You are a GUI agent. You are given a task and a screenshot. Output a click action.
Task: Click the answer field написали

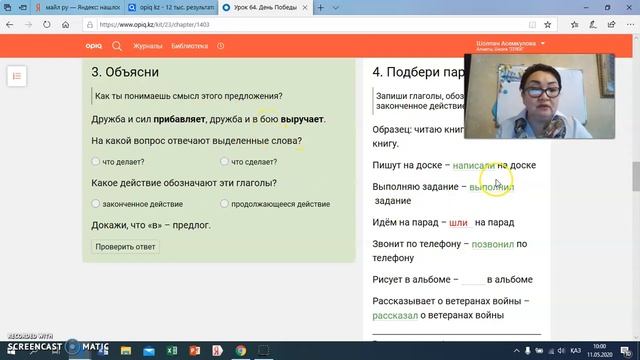[x=473, y=165]
